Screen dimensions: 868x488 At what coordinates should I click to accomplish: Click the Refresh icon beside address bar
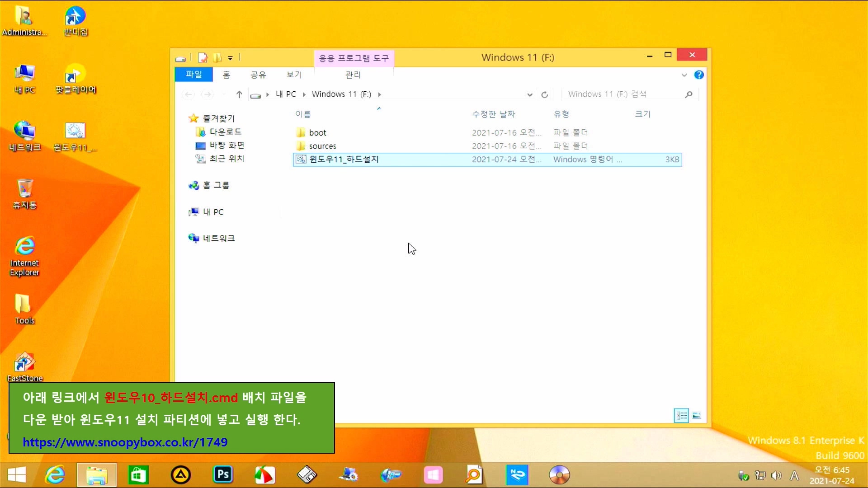coord(544,94)
